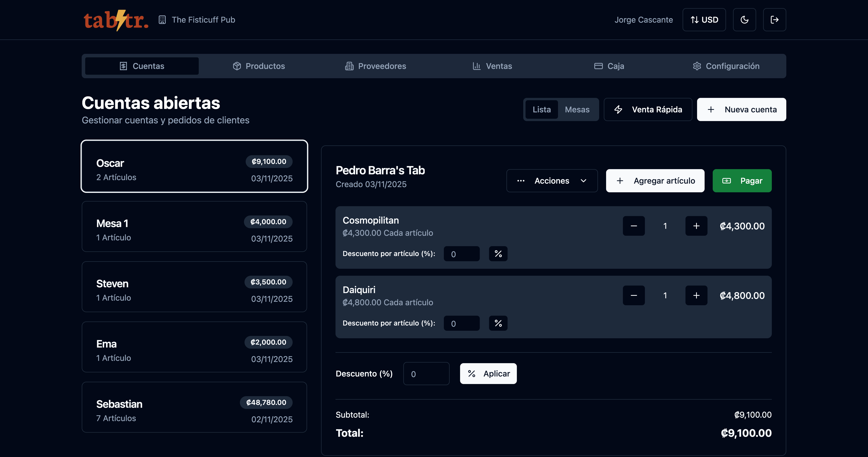Screen dimensions: 868x457
Task: Click the percent icon beside Cosmopilitan discount
Action: pyautogui.click(x=498, y=254)
